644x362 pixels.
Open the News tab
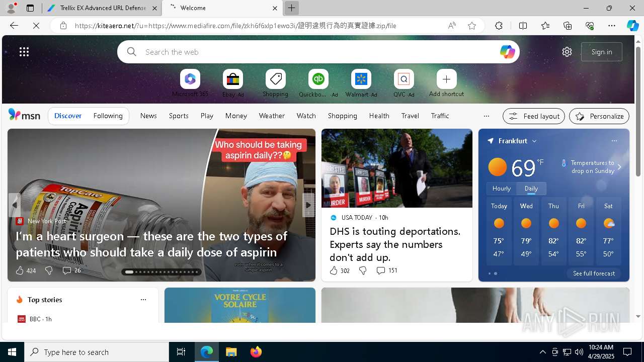[x=148, y=116]
